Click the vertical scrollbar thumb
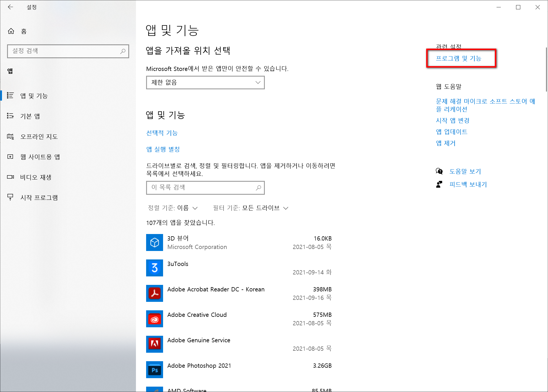The height and width of the screenshot is (392, 548). pyautogui.click(x=546, y=70)
